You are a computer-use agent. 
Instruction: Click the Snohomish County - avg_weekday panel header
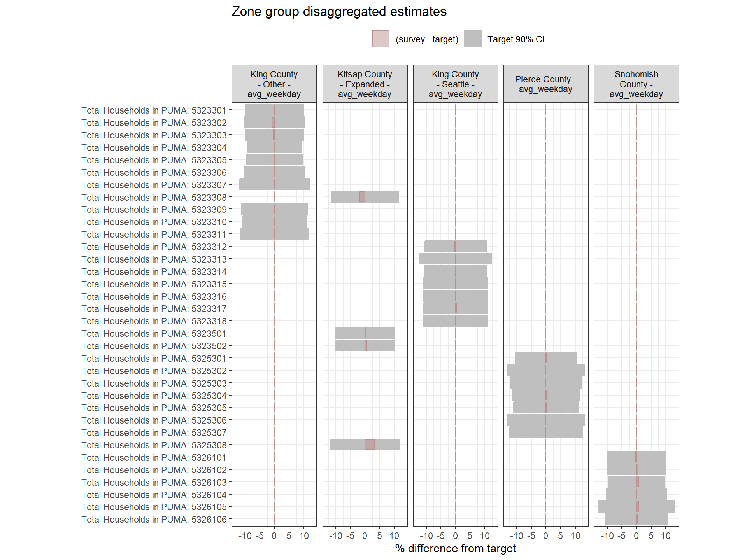(636, 84)
